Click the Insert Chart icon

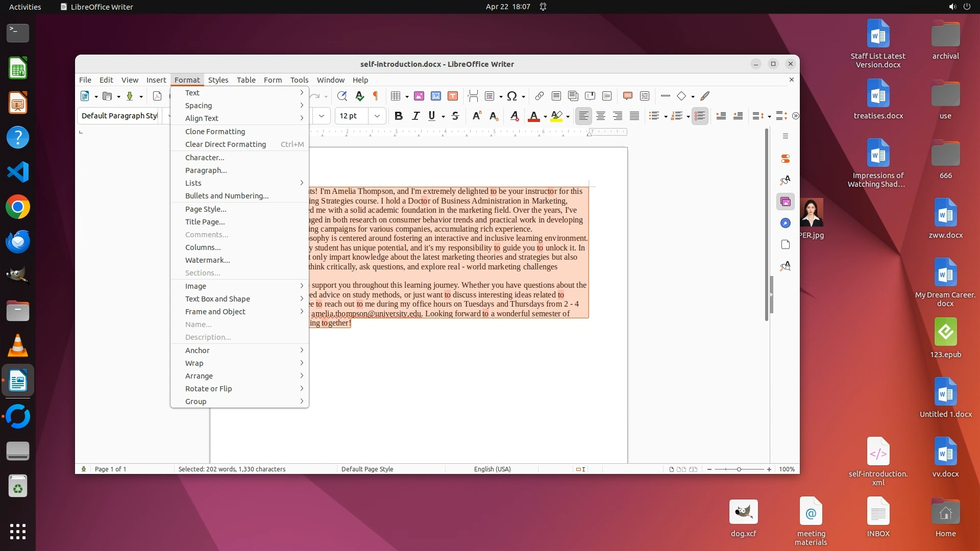click(x=436, y=96)
